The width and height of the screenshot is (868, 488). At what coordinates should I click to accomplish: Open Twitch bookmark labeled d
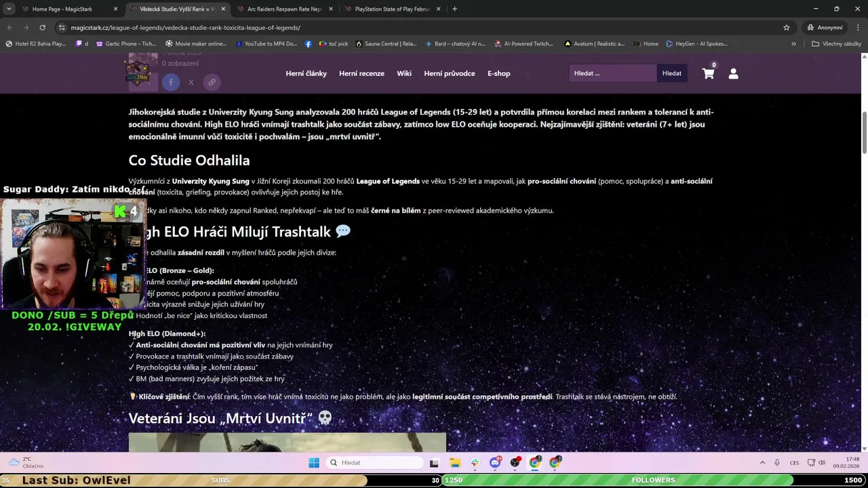82,44
